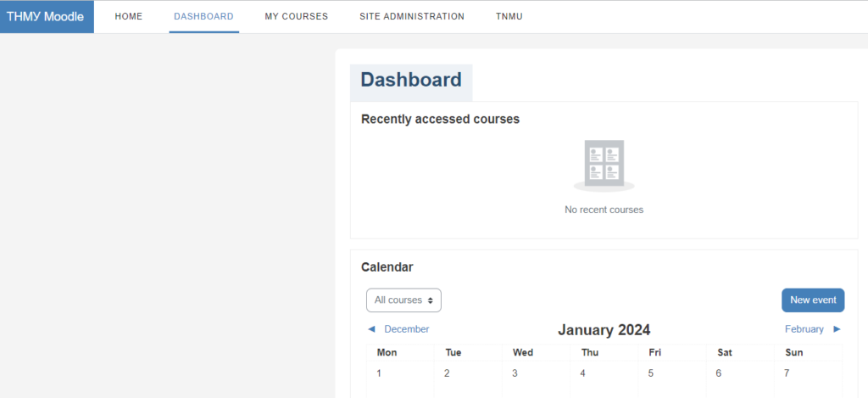Screen dimensions: 868x398
Task: Choose day 7 on the calendar
Action: pos(787,373)
